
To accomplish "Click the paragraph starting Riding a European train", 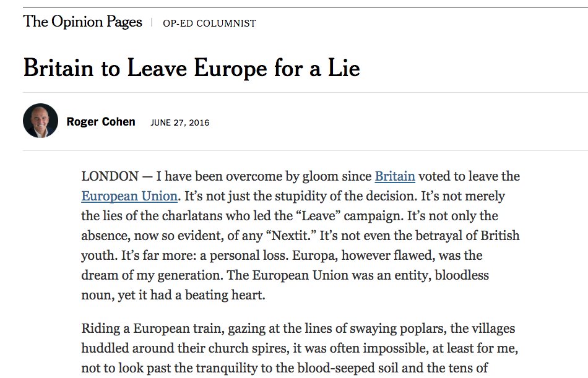I will pos(298,348).
